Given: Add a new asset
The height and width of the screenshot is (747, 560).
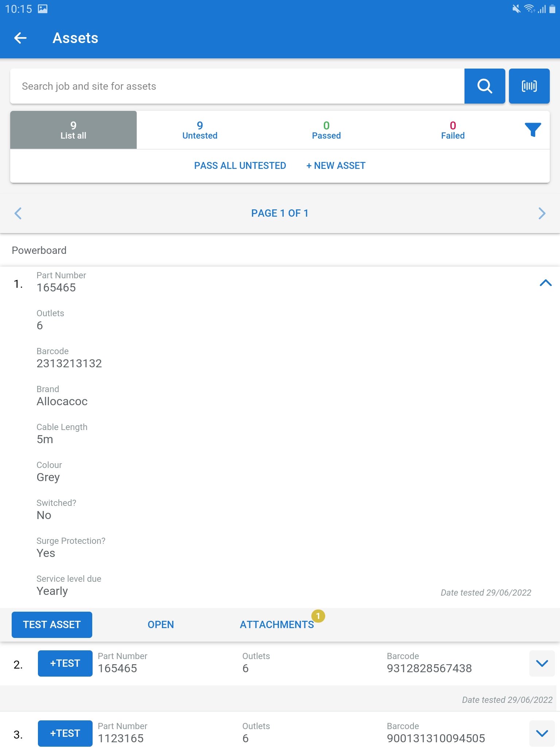Looking at the screenshot, I should [336, 166].
